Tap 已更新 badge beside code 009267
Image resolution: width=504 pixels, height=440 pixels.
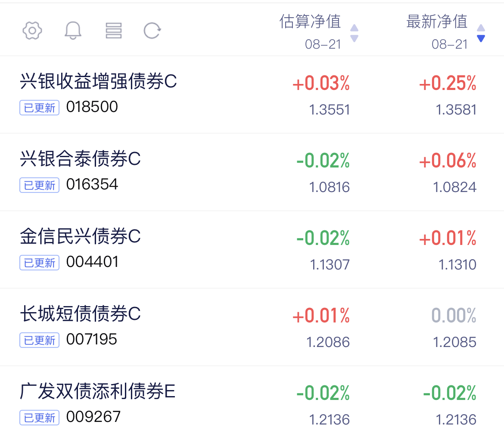pos(40,418)
